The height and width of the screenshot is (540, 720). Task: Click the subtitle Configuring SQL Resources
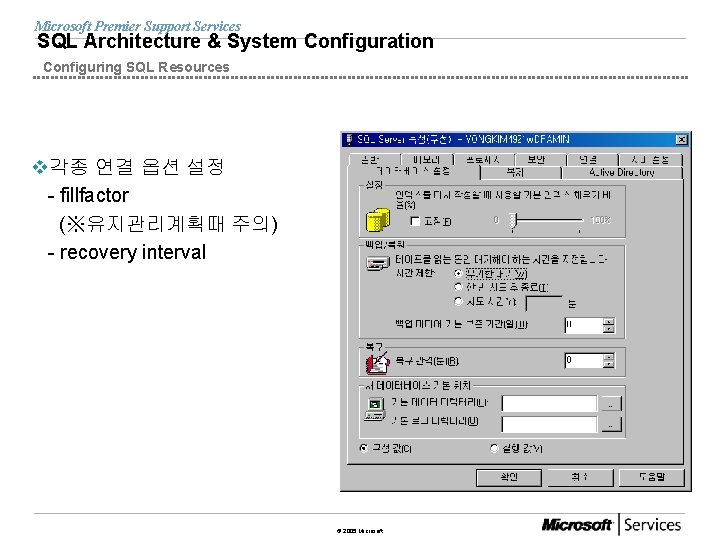136,67
